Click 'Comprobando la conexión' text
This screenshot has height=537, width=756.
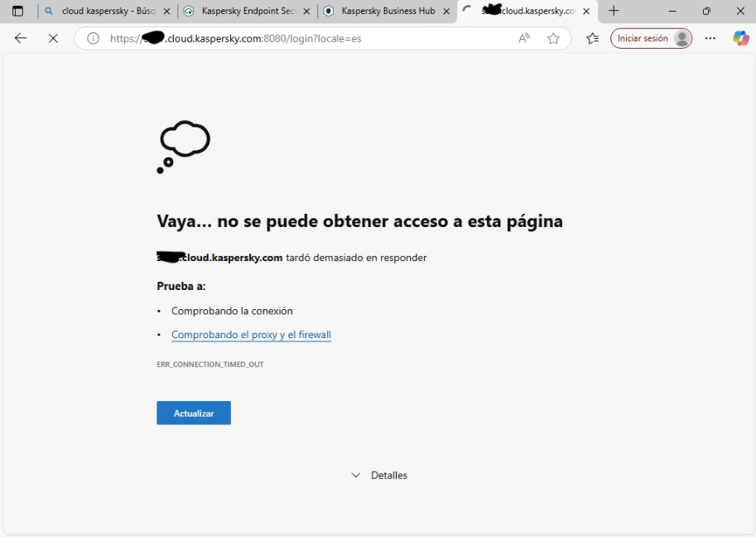point(232,312)
